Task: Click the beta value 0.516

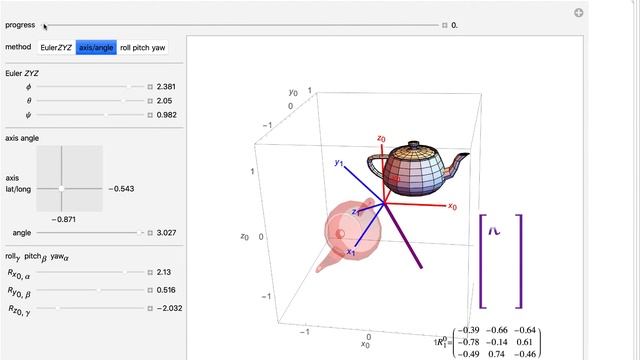Action: pos(166,290)
